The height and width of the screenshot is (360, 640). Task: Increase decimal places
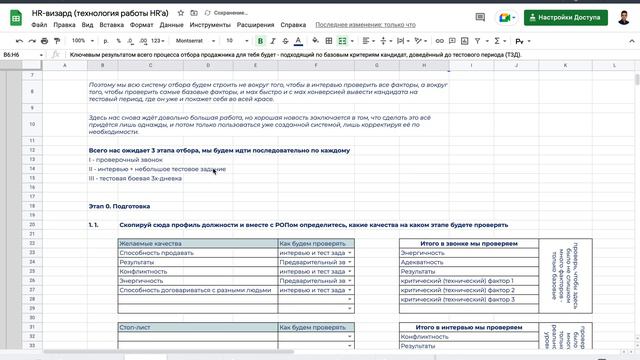tap(143, 41)
